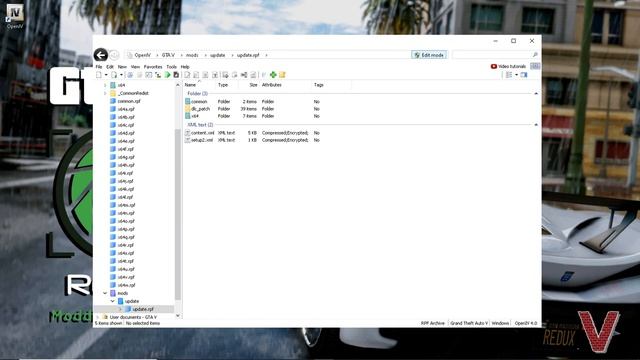
Task: Click the tree panel vertical scrollbar
Action: 178,214
